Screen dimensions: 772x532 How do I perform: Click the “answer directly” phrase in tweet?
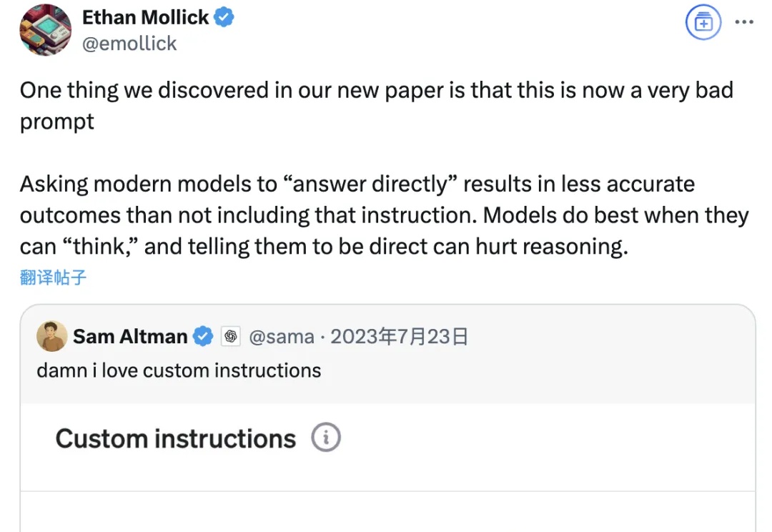point(371,184)
